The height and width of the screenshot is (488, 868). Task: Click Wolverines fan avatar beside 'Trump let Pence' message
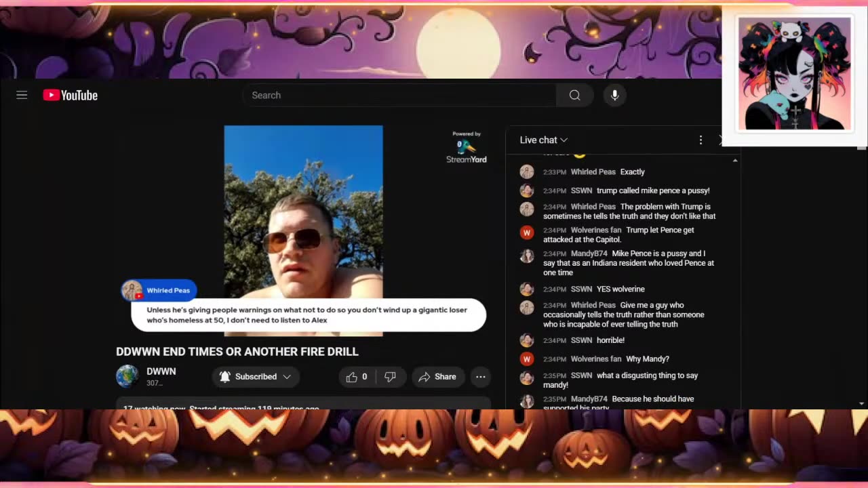click(527, 233)
